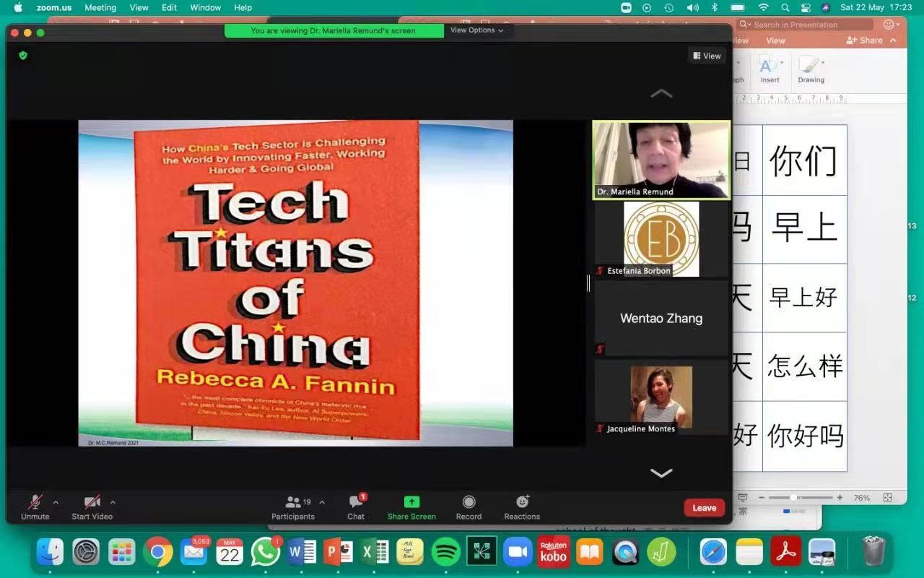Screen dimensions: 924x578
Task: Switch layout with the View button
Action: [x=707, y=56]
